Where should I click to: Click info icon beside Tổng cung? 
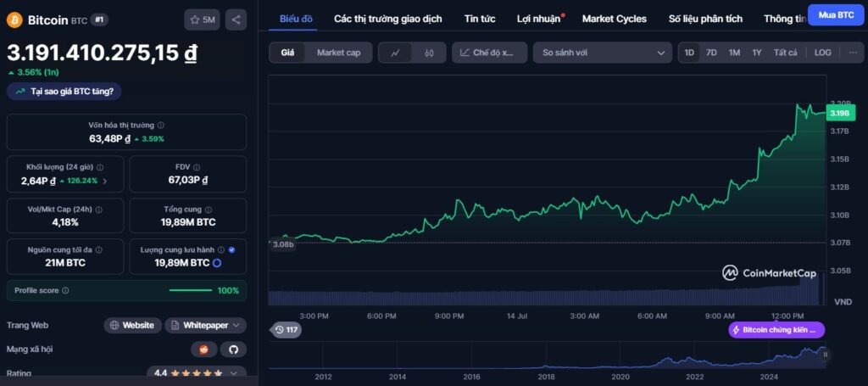pyautogui.click(x=209, y=210)
